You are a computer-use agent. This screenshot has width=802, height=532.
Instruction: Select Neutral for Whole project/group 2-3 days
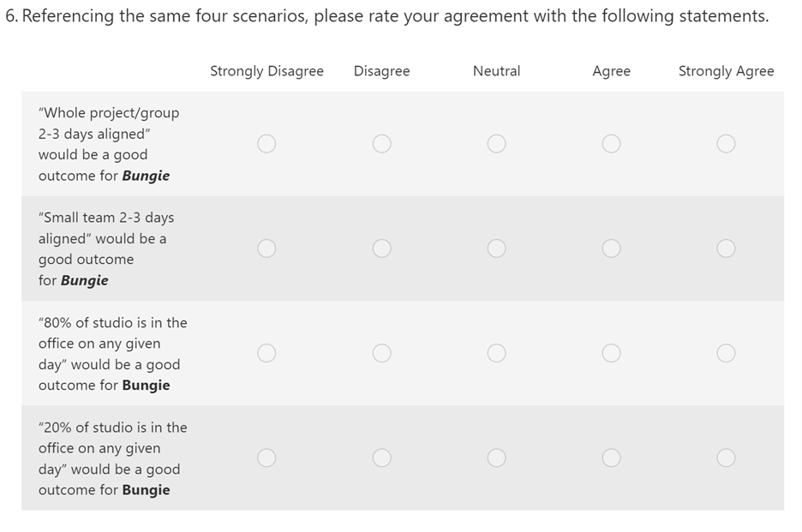pyautogui.click(x=496, y=144)
